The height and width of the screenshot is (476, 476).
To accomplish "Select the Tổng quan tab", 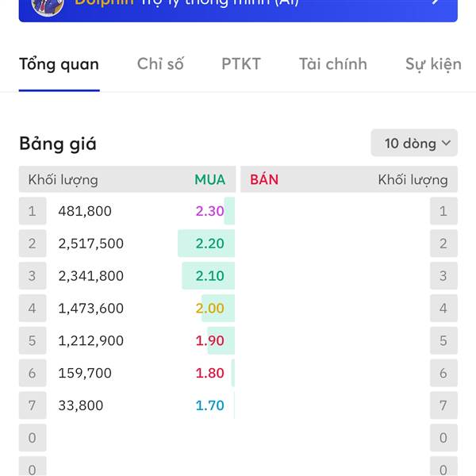I will point(59,65).
